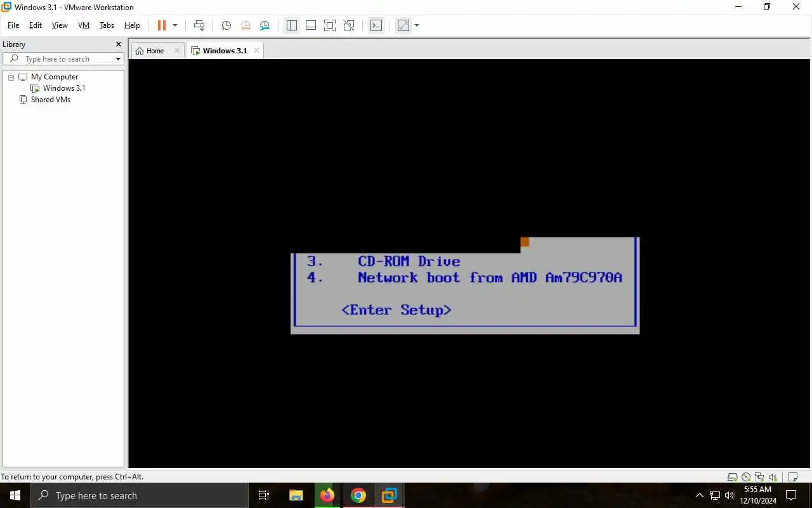Select Windows 3.1 VM in library tree
The image size is (812, 508).
[x=64, y=88]
